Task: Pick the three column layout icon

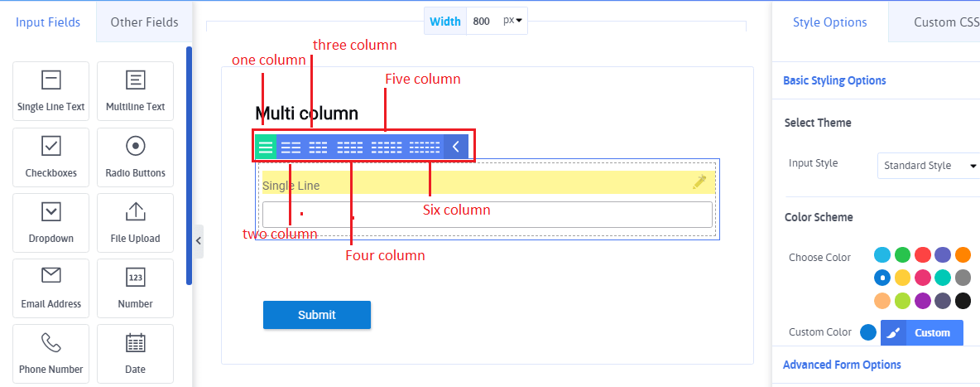Action: tap(318, 148)
